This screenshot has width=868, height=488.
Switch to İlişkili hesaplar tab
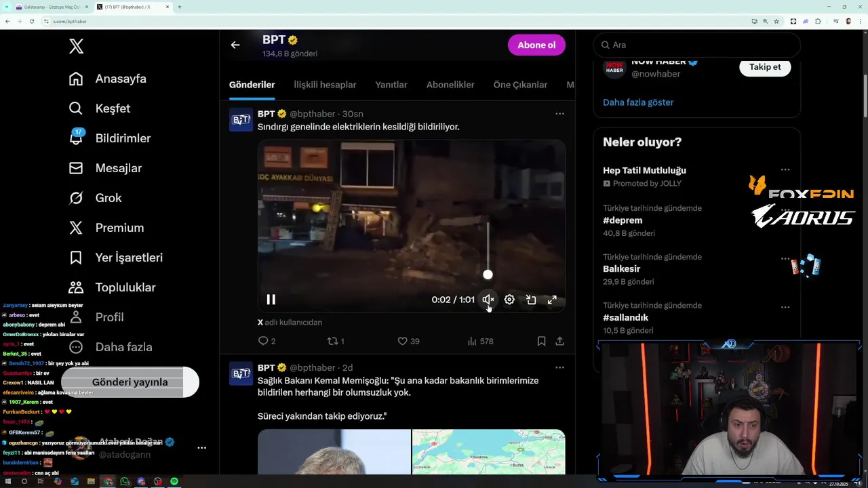point(325,85)
